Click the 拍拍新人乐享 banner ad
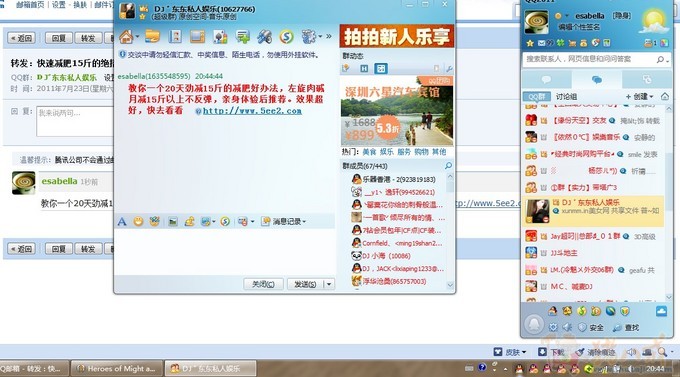This screenshot has height=377, width=680. (396, 36)
